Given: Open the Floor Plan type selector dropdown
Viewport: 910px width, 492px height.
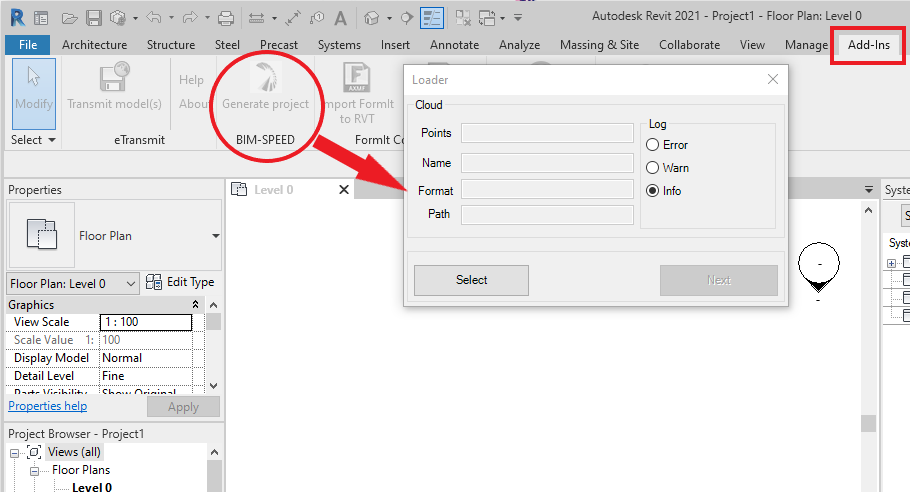Looking at the screenshot, I should pos(216,236).
